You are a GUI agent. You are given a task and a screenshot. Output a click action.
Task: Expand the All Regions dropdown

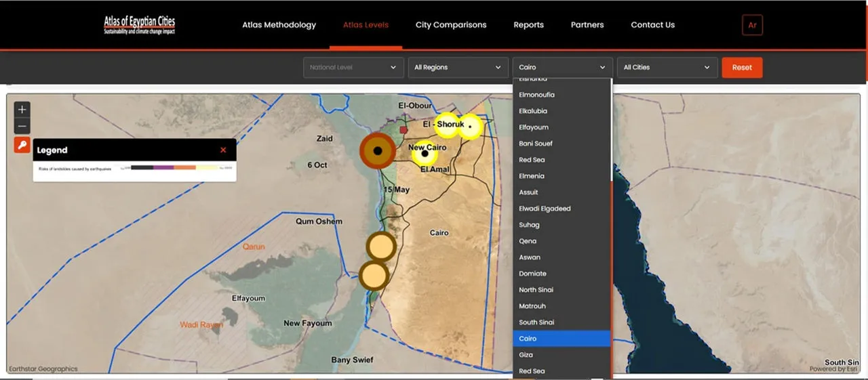point(458,68)
